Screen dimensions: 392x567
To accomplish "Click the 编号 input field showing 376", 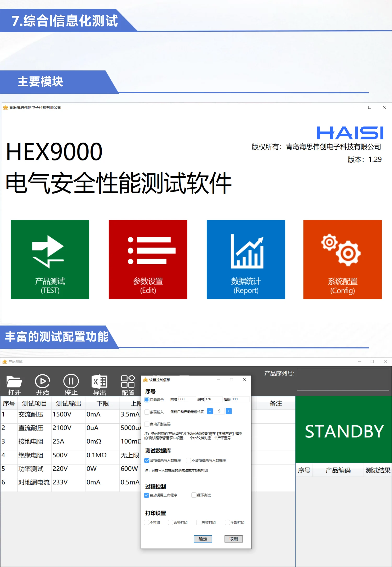I will [213, 399].
